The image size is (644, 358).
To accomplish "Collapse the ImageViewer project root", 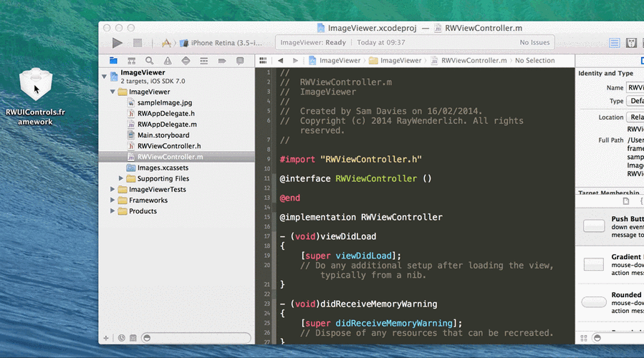I will (x=105, y=77).
